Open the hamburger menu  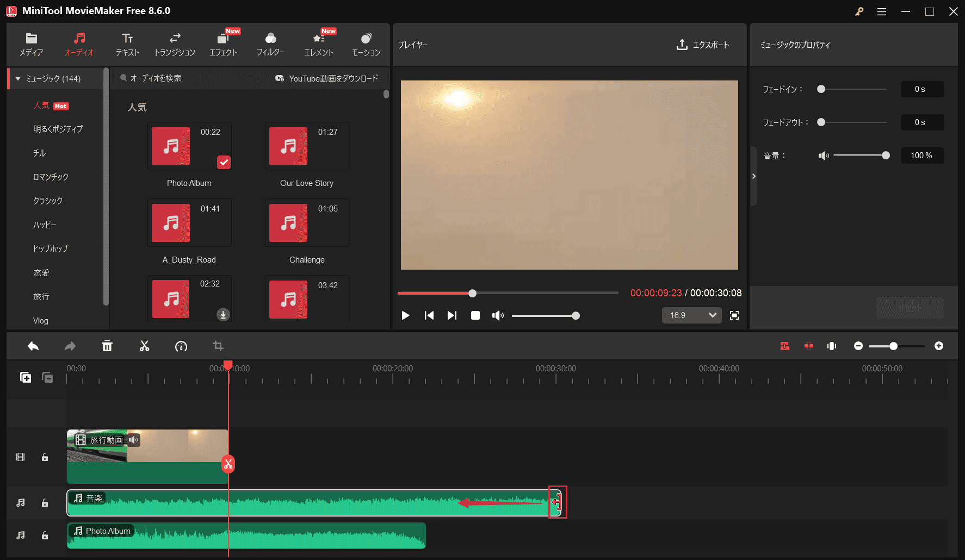click(881, 11)
